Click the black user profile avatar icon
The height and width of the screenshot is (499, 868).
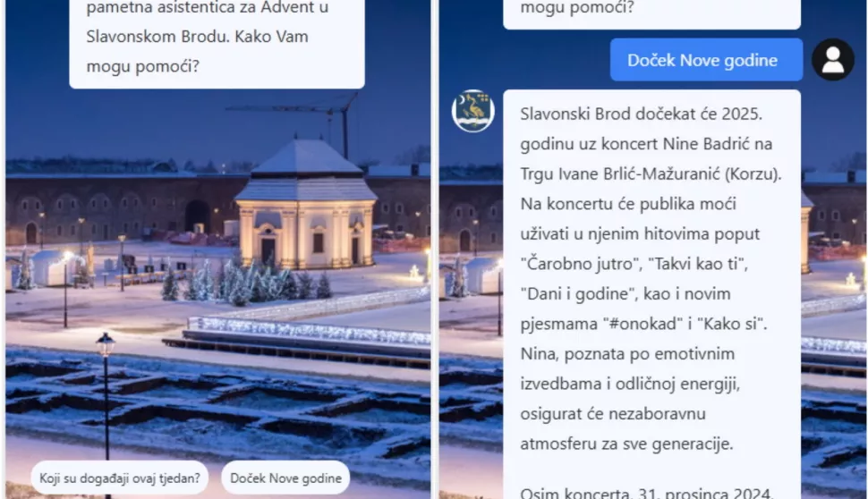coord(832,60)
